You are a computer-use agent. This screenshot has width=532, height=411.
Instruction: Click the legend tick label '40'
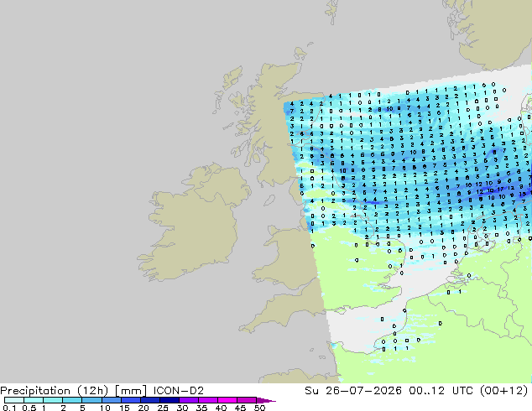tap(221, 408)
